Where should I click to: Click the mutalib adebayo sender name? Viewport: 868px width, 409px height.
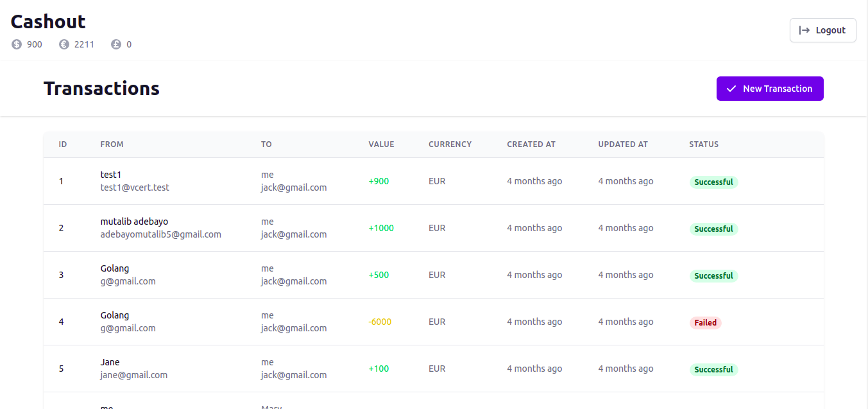point(134,222)
